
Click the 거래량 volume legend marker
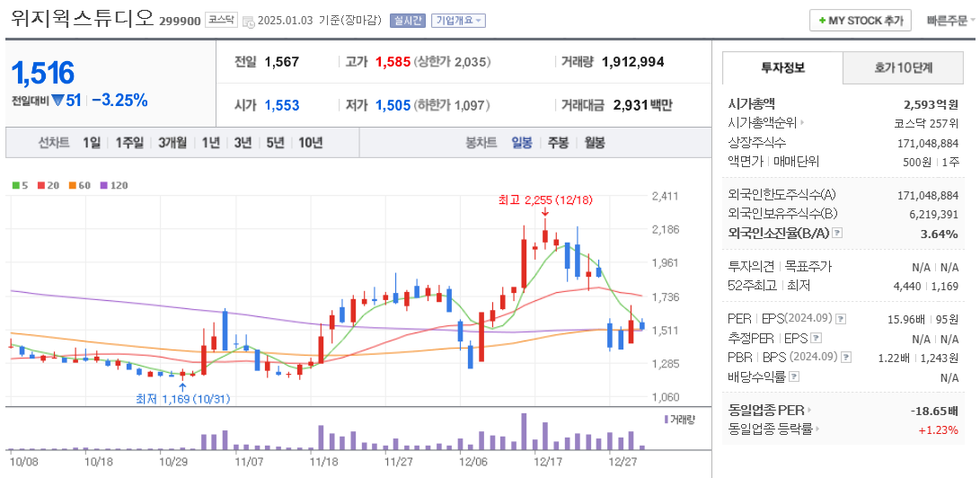tap(679, 419)
